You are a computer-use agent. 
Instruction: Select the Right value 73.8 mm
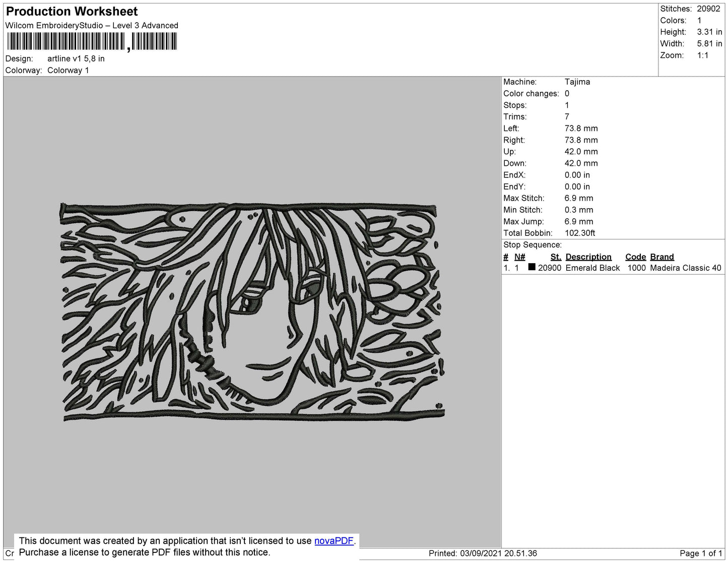pyautogui.click(x=581, y=140)
